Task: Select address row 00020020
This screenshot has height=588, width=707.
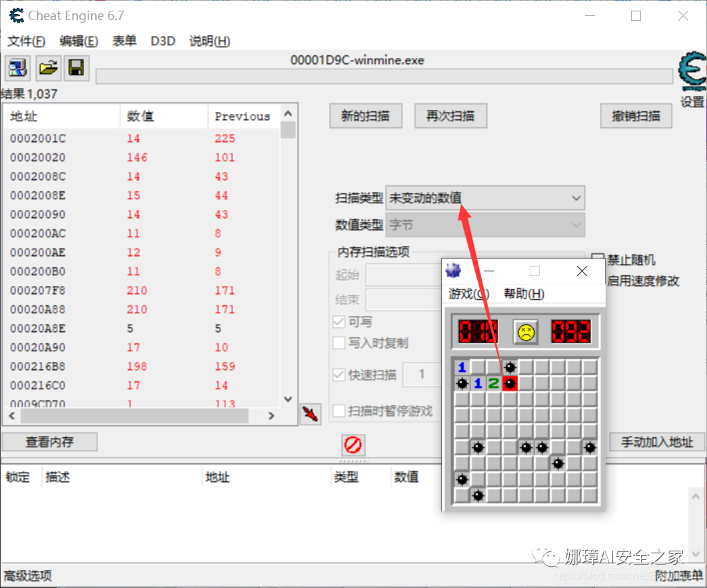Action: click(141, 157)
